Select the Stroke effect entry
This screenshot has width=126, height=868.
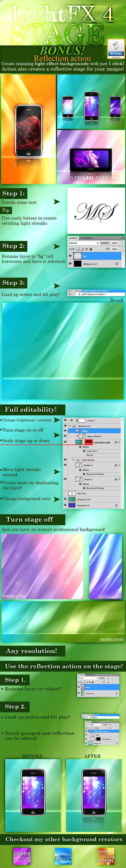click(x=89, y=455)
